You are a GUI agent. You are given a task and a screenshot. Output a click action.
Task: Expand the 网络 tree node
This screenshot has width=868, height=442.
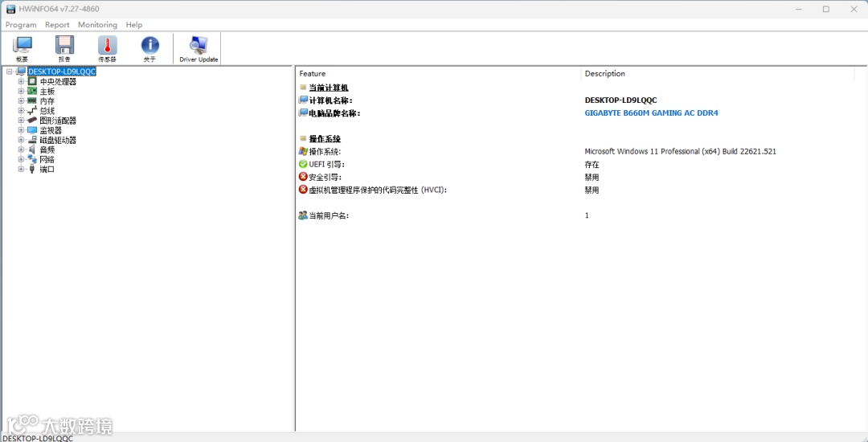pyautogui.click(x=21, y=159)
